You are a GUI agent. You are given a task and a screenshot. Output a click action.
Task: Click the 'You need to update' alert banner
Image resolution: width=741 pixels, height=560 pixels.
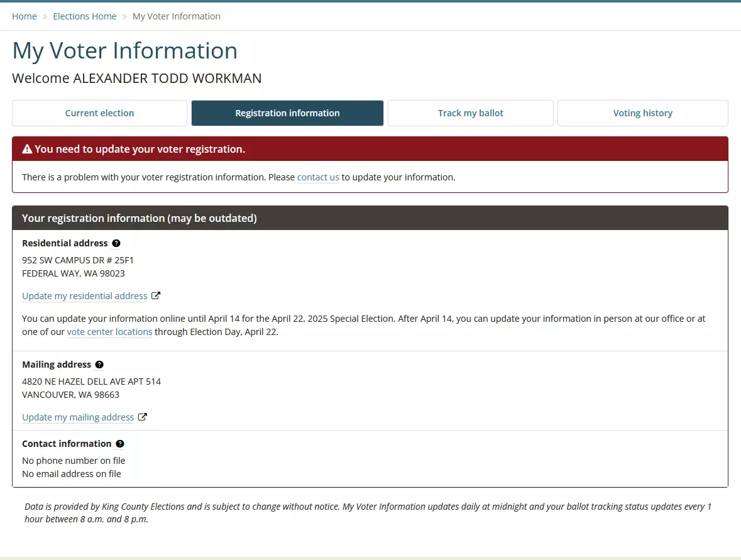click(140, 149)
